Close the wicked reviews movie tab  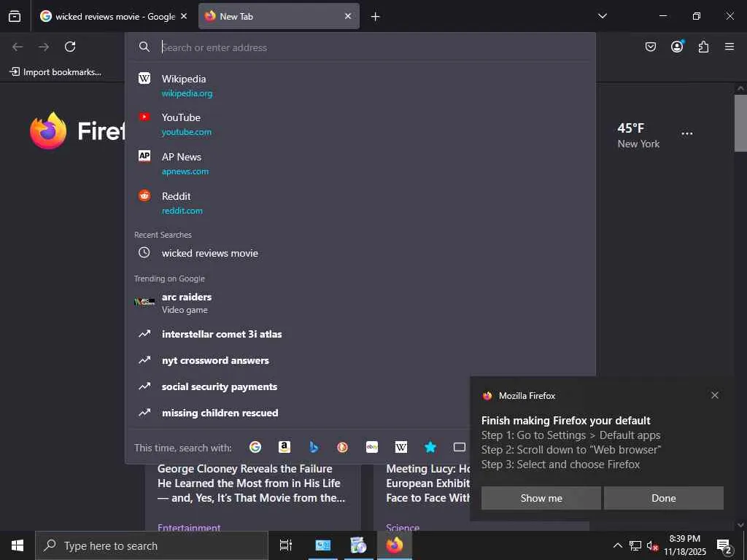184,16
